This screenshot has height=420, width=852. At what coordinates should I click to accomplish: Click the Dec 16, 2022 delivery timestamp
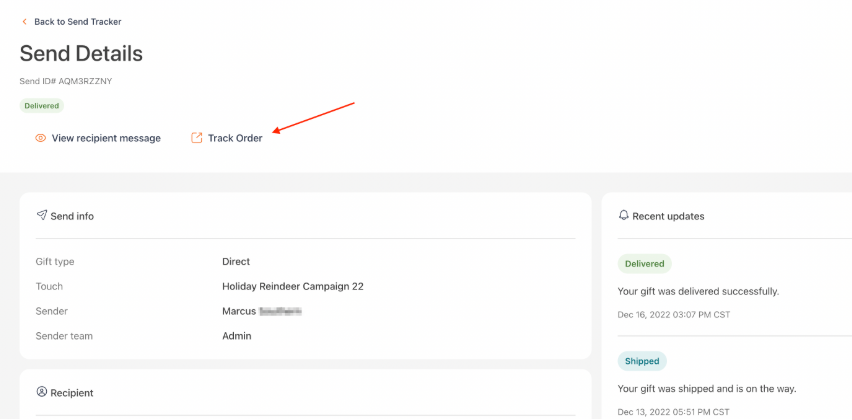(674, 315)
